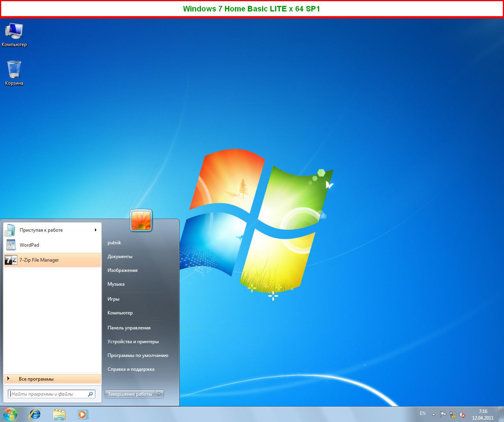This screenshot has width=504, height=422.
Task: Click the EN language indicator
Action: 422,413
